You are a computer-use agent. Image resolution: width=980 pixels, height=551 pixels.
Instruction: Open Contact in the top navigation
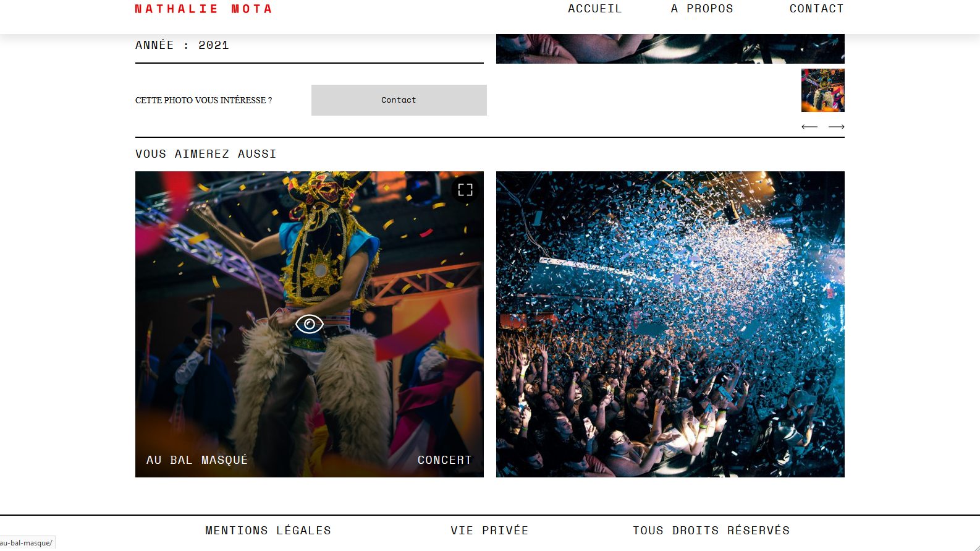click(816, 9)
